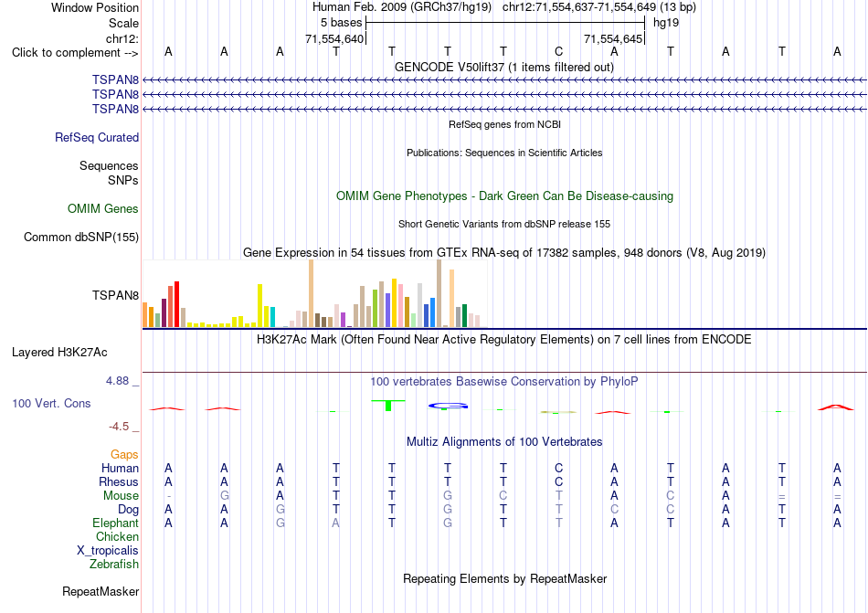Open the RefSeq Curated track label
The width and height of the screenshot is (868, 613).
click(x=97, y=137)
